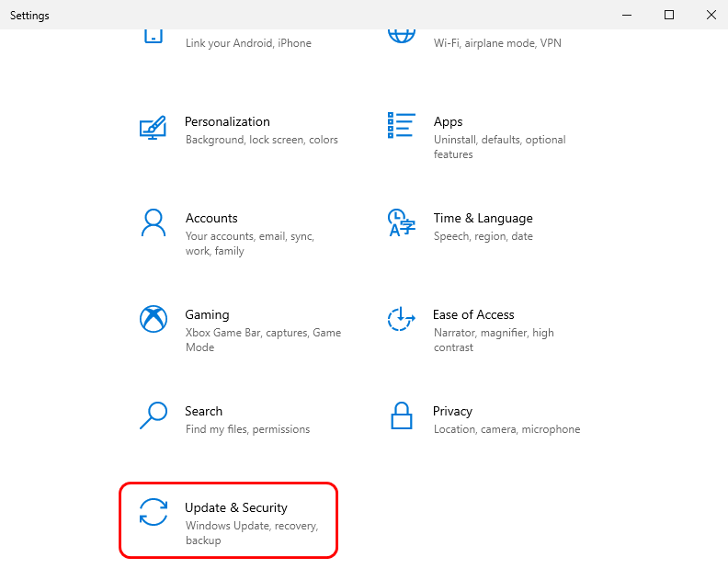Click the Apps list icon
The height and width of the screenshot is (580, 728).
(401, 125)
